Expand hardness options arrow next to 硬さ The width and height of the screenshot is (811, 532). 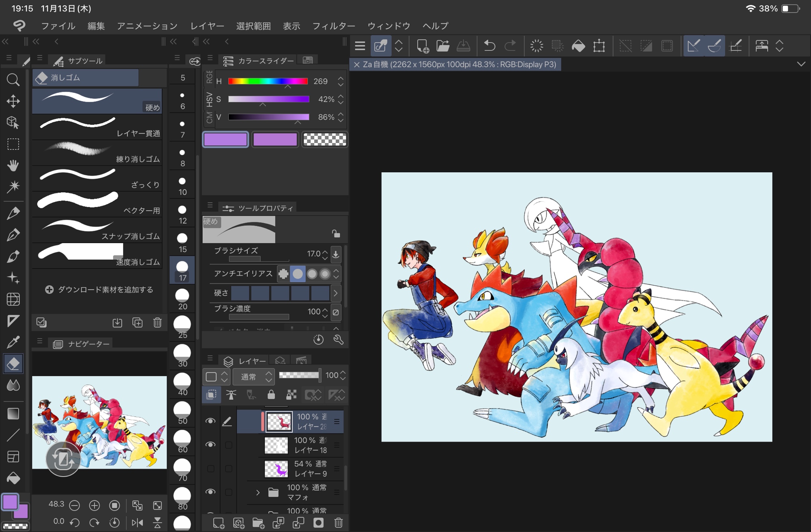point(336,293)
